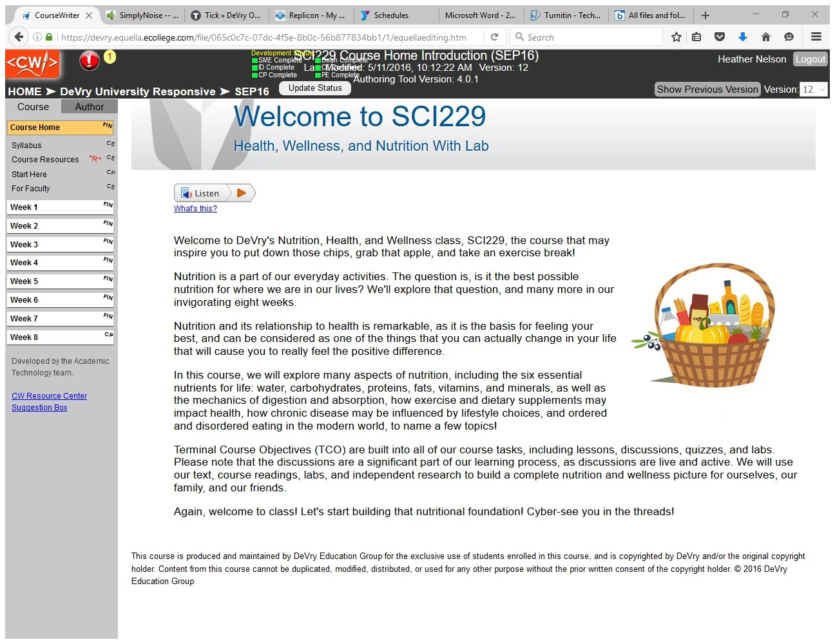Click DeVry University Responsive breadcrumb

(138, 91)
